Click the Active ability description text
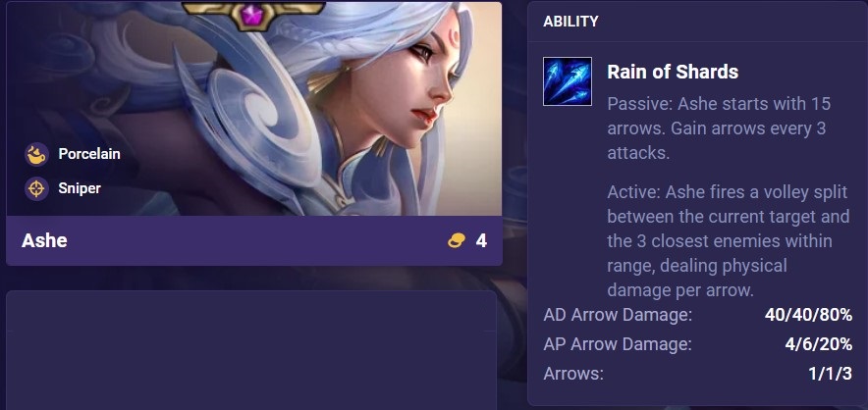 tap(729, 241)
